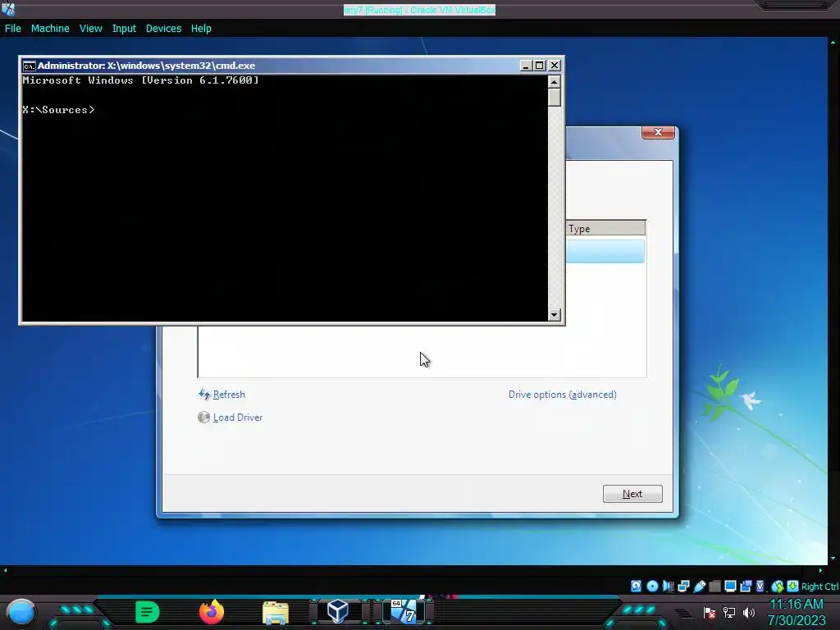The image size is (840, 630).
Task: Click the network tray icon
Action: tap(729, 612)
